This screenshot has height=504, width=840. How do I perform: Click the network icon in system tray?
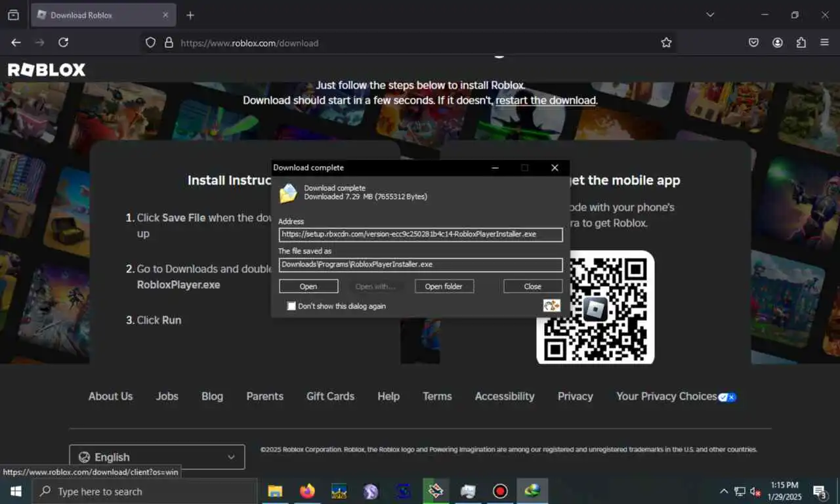(740, 492)
